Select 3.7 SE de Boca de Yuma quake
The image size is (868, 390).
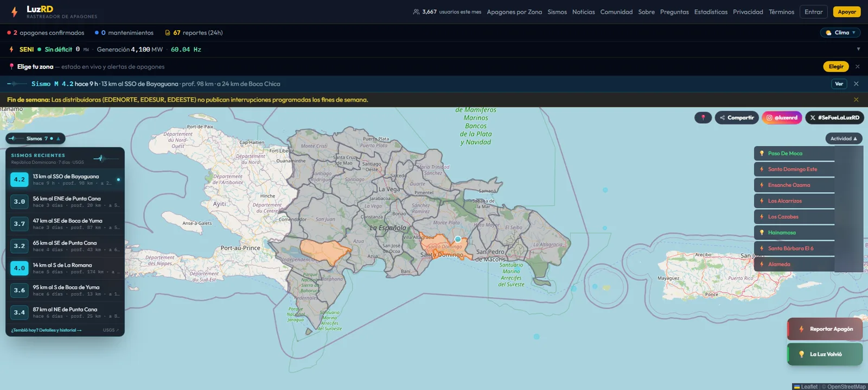[65, 224]
